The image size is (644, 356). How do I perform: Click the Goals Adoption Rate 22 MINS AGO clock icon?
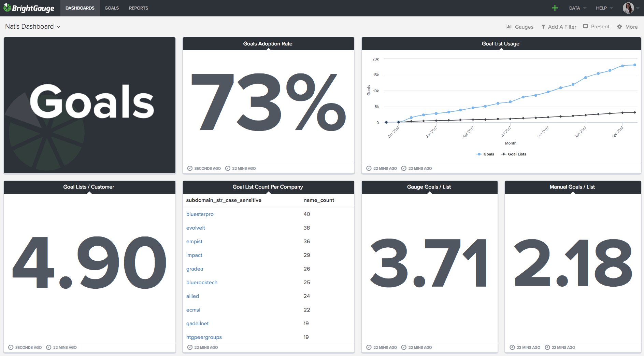228,168
